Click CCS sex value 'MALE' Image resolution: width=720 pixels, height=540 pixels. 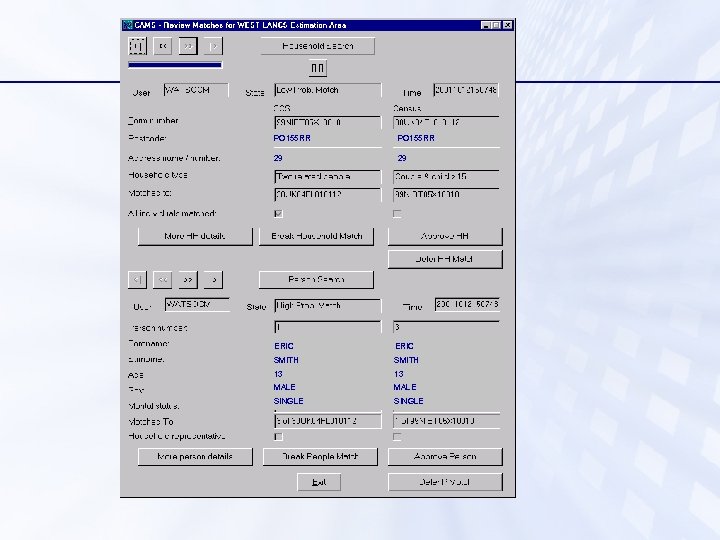[285, 387]
